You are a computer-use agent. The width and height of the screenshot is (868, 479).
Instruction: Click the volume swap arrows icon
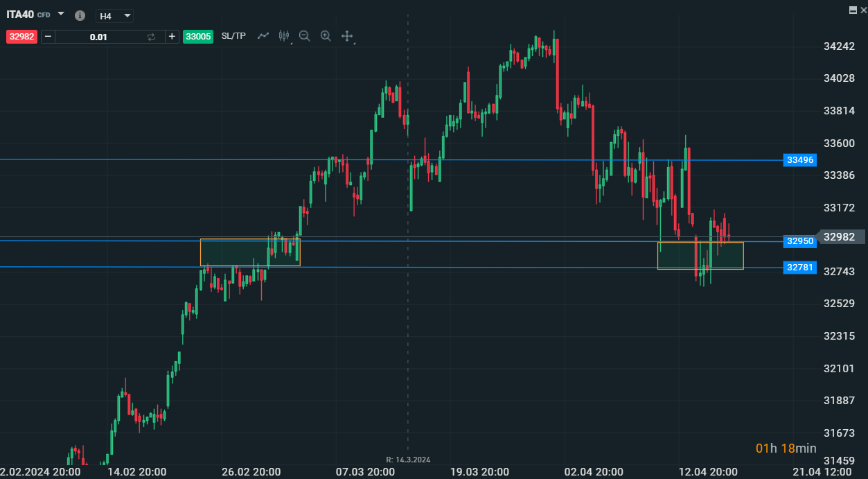point(152,37)
